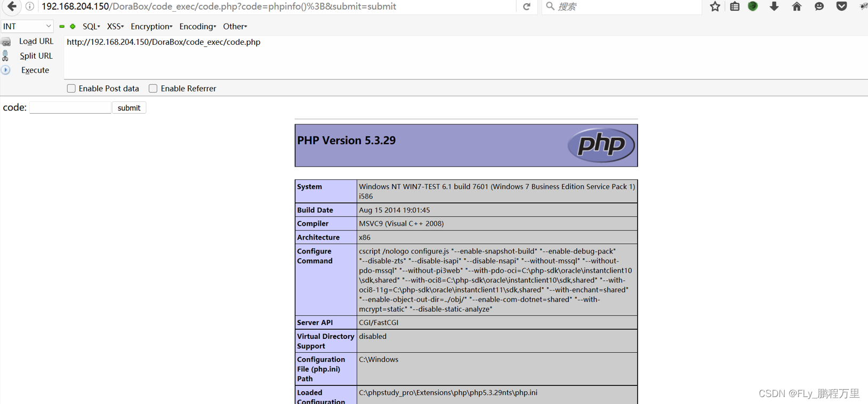Click the Load URL disk icon

(x=6, y=42)
